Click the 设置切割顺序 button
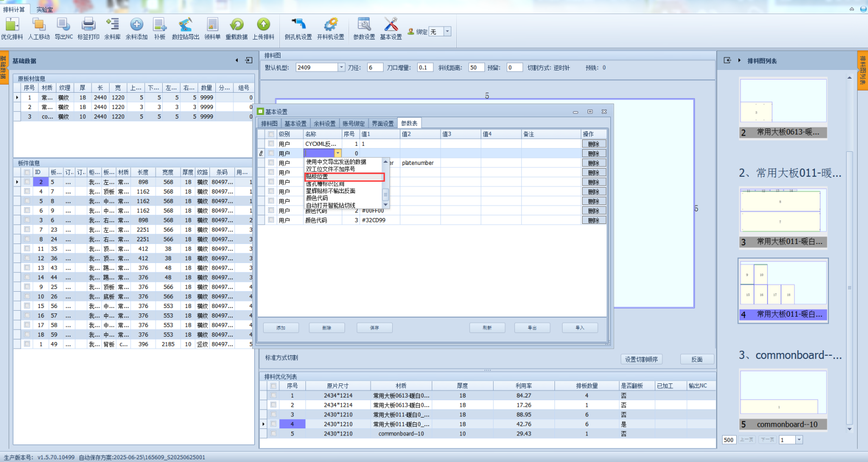Image resolution: width=868 pixels, height=462 pixels. pyautogui.click(x=641, y=359)
